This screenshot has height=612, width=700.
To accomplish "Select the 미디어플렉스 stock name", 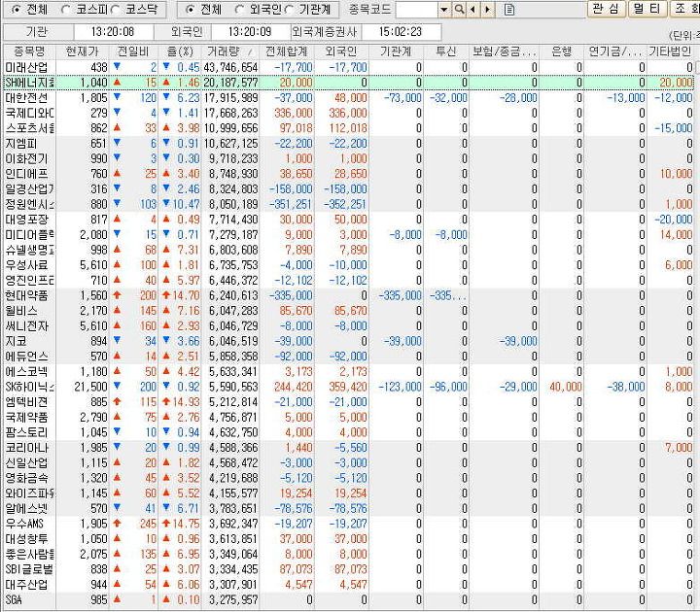I will pyautogui.click(x=29, y=235).
